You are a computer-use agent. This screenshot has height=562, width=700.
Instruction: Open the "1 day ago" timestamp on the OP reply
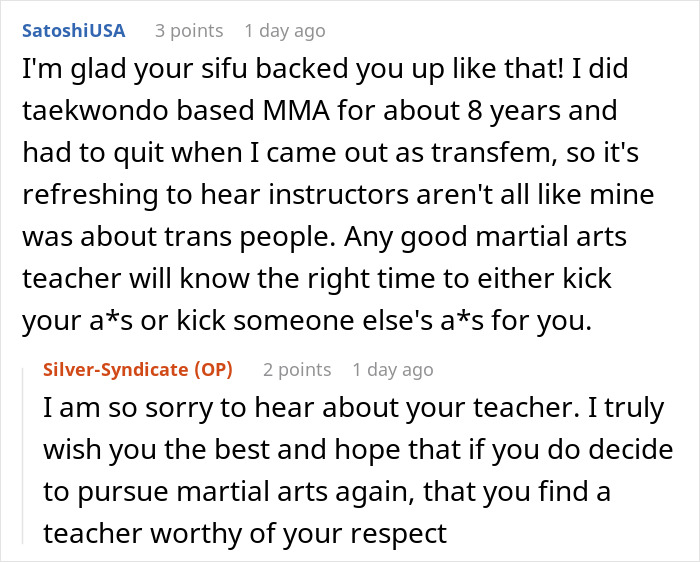392,369
